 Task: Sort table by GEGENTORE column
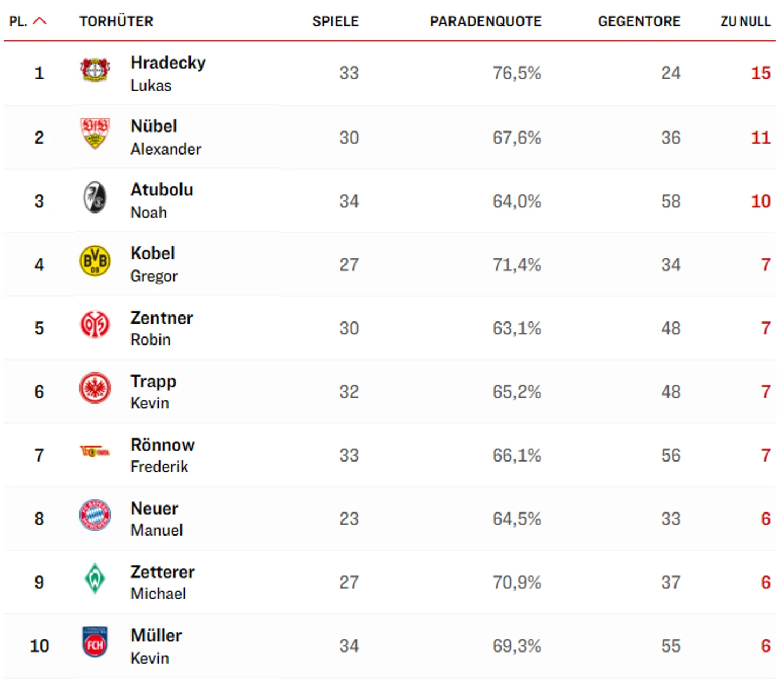[639, 21]
